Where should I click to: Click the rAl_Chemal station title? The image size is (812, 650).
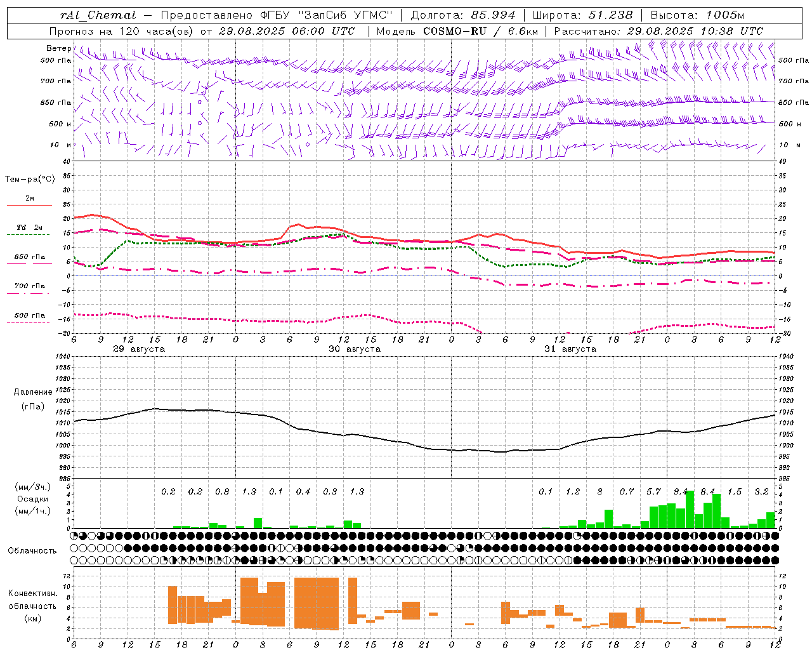click(98, 15)
